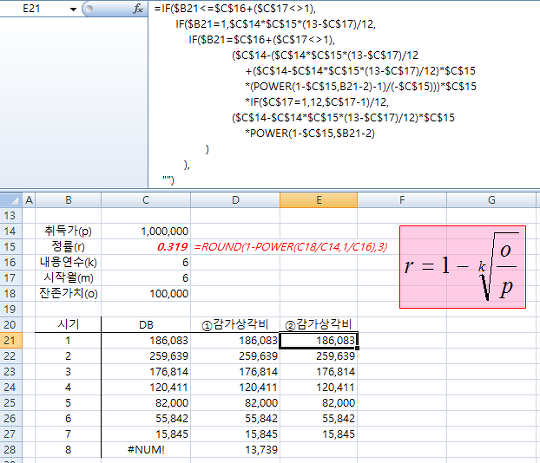Click column E cell with 15,845
The height and width of the screenshot is (463, 540).
[x=319, y=434]
